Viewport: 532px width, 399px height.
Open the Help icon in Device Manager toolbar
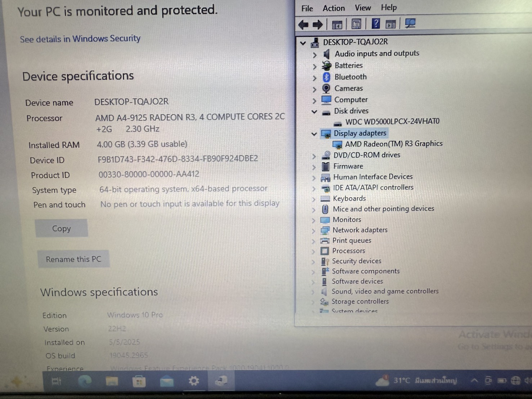[x=376, y=23]
